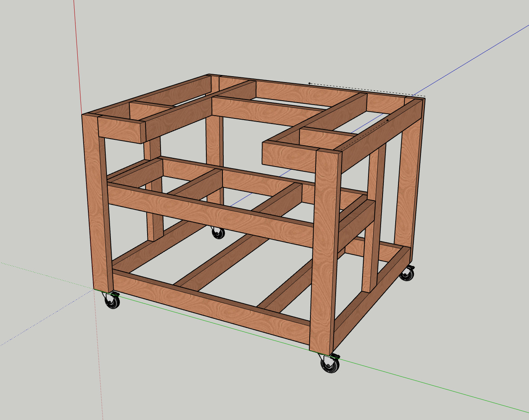Select the caster wheel under the front-right corner leg

330,364
